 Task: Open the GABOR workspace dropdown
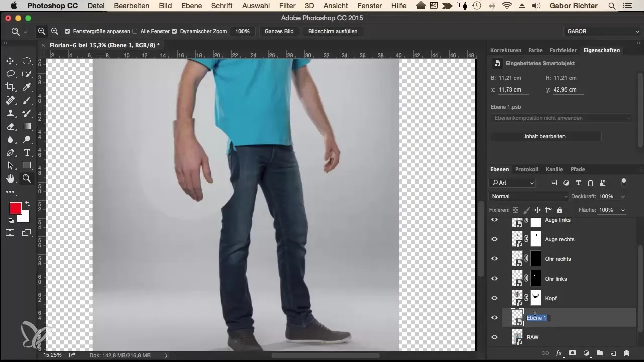point(602,31)
